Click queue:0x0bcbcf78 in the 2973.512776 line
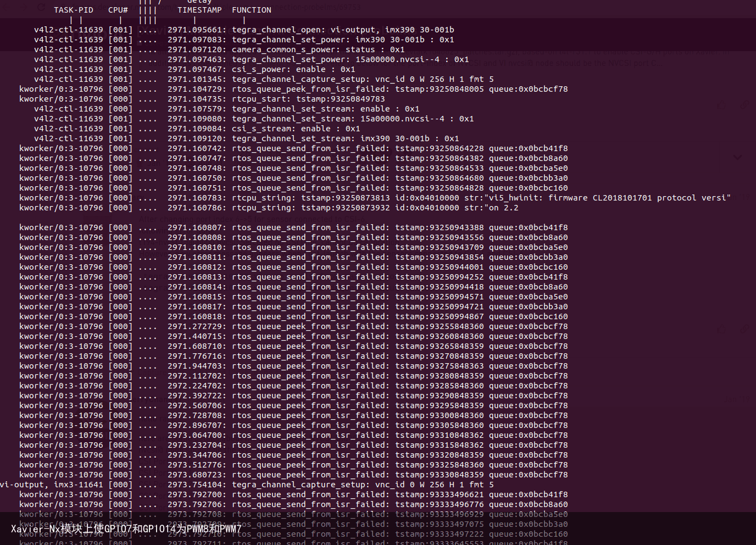756x545 pixels. pyautogui.click(x=529, y=465)
